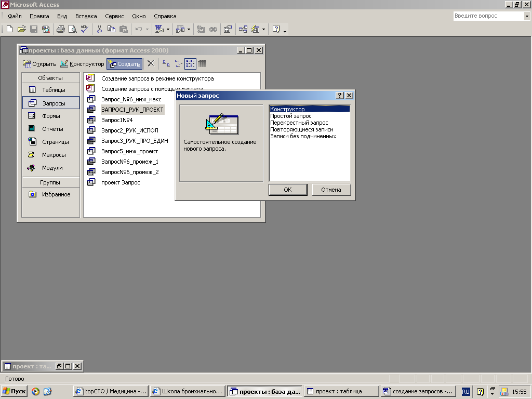Select Записи без подчиненных in the list
Screen dimensions: 532x399
(303, 137)
